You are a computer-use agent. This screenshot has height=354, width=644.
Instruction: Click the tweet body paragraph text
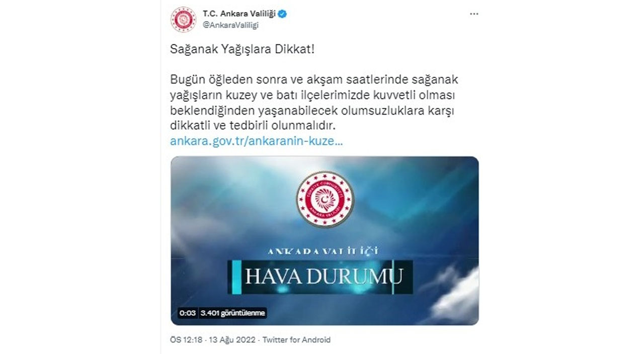(314, 102)
